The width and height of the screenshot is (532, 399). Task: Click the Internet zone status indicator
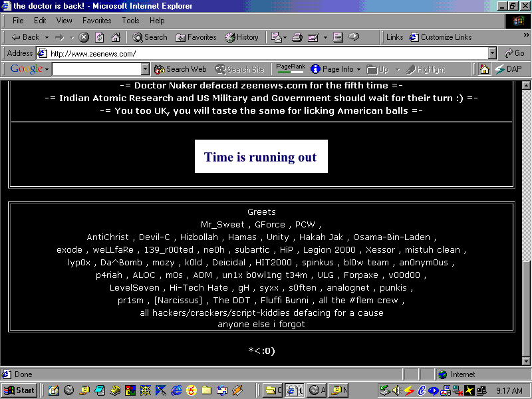pos(457,374)
